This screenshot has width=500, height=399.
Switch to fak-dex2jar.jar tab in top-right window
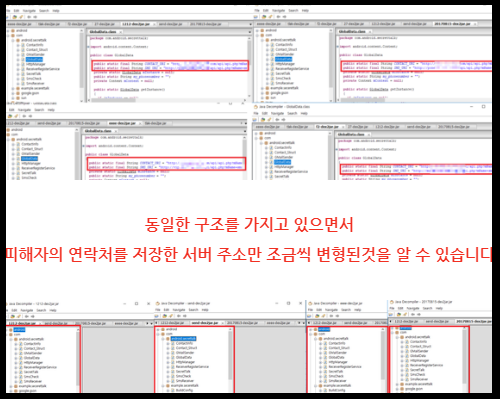click(298, 24)
